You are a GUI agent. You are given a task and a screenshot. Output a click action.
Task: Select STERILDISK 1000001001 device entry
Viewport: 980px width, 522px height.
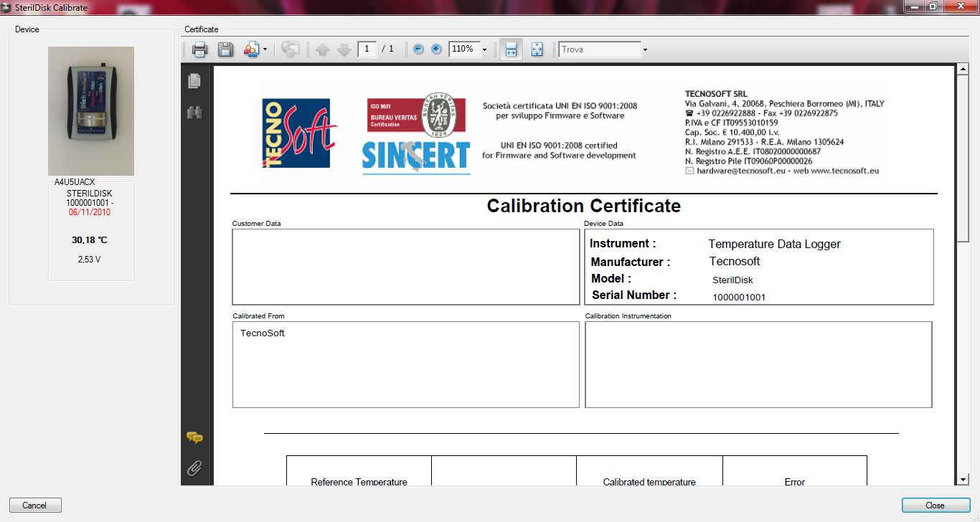point(90,199)
